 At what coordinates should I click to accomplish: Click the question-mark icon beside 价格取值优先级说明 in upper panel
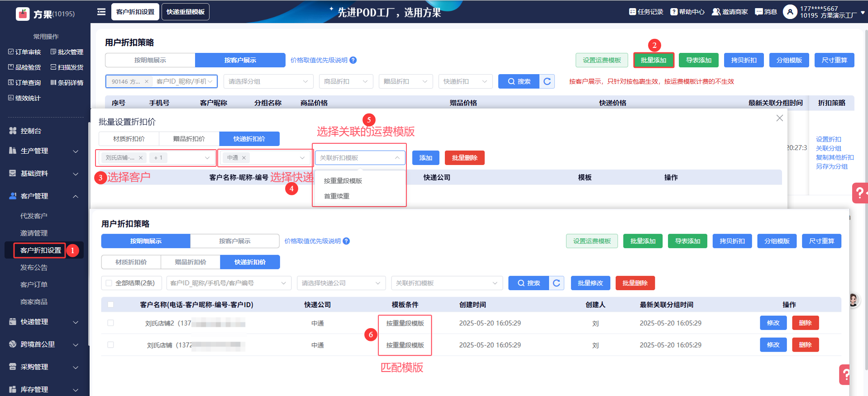click(x=353, y=60)
